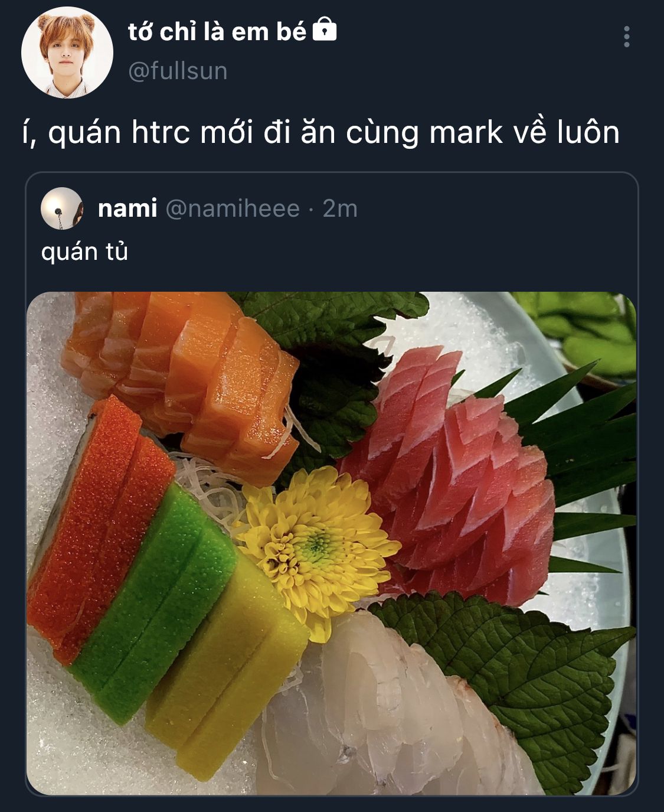Click the green roe-topped roll in the photo
The image size is (664, 812).
coord(156,602)
